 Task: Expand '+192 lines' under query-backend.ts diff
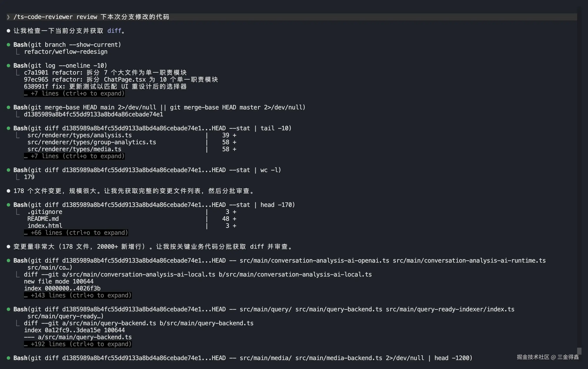[x=78, y=344]
